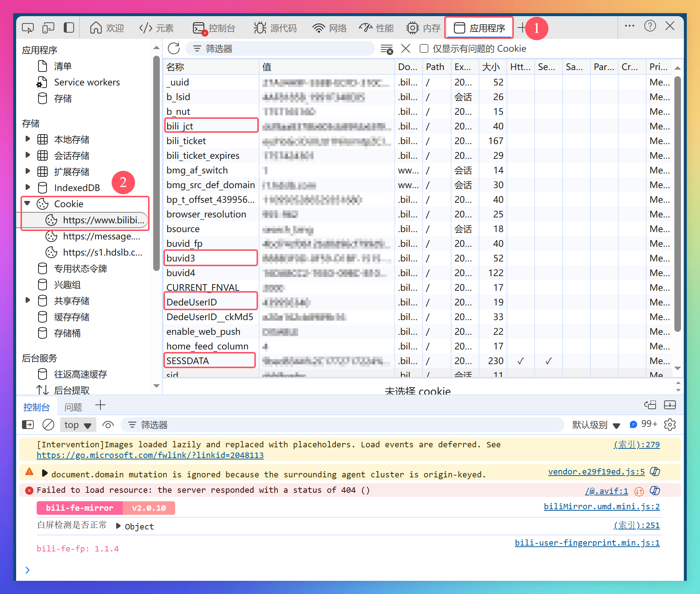Image resolution: width=700 pixels, height=594 pixels.
Task: Collapse the Cookie tree node
Action: 27,203
